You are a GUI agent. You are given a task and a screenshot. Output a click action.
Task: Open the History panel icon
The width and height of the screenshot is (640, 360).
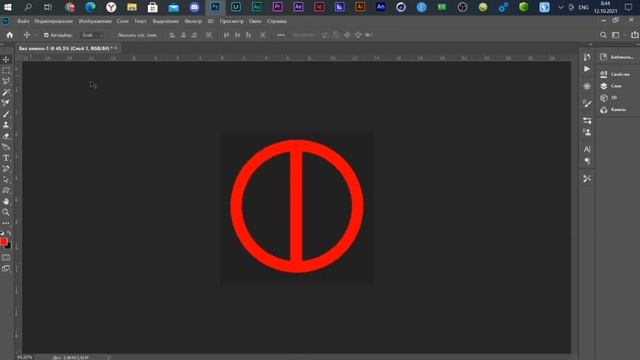pos(587,57)
